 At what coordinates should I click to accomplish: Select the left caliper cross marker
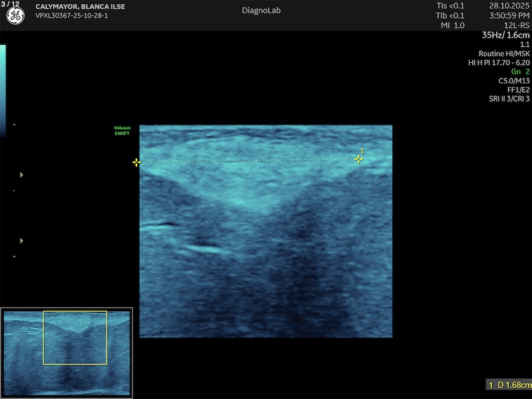137,162
